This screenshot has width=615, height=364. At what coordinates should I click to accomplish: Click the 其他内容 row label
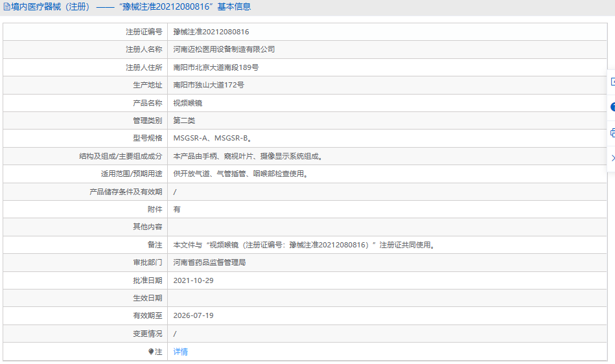click(x=148, y=227)
